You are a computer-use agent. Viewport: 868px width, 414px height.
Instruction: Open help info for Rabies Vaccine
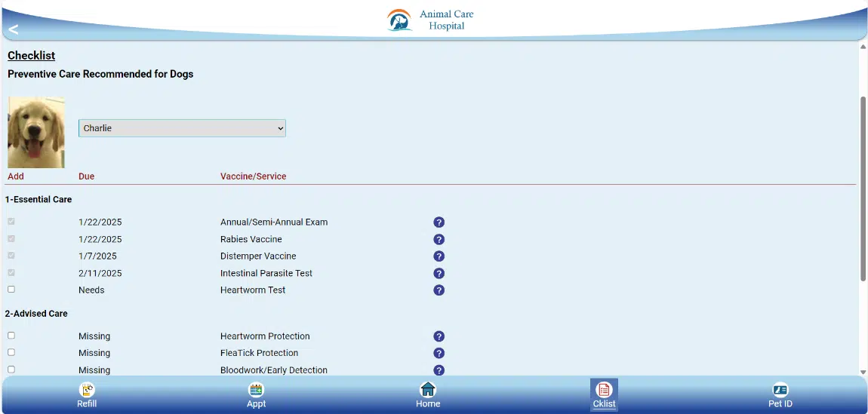pos(439,240)
